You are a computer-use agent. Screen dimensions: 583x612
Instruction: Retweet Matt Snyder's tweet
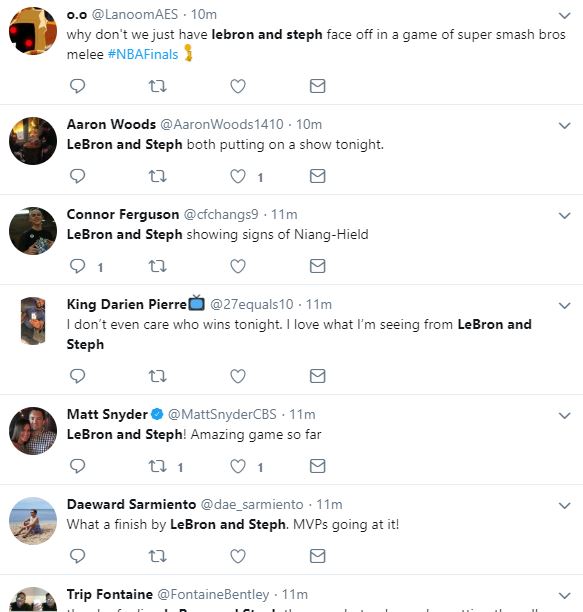(158, 466)
